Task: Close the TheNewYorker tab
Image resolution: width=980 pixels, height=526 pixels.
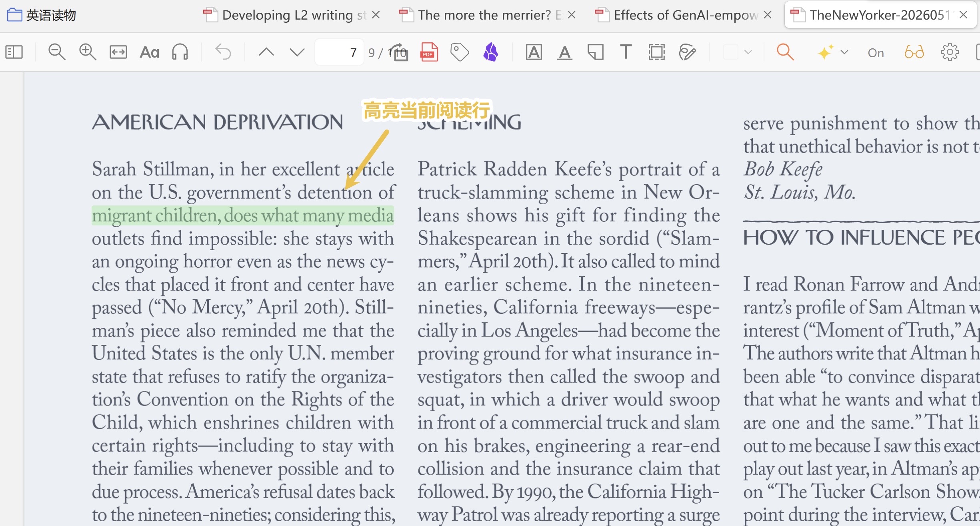Action: point(964,15)
